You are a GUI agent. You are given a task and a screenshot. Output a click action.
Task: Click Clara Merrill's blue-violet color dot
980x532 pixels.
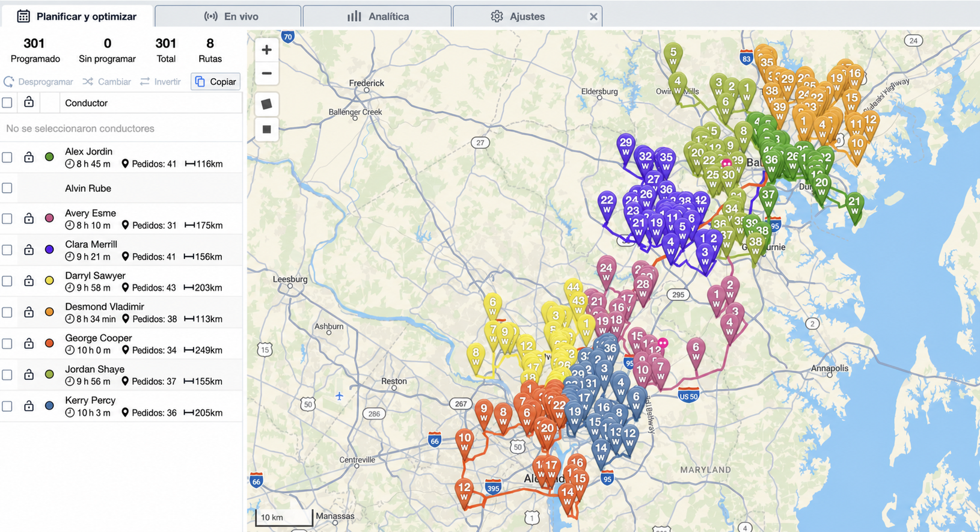point(49,250)
